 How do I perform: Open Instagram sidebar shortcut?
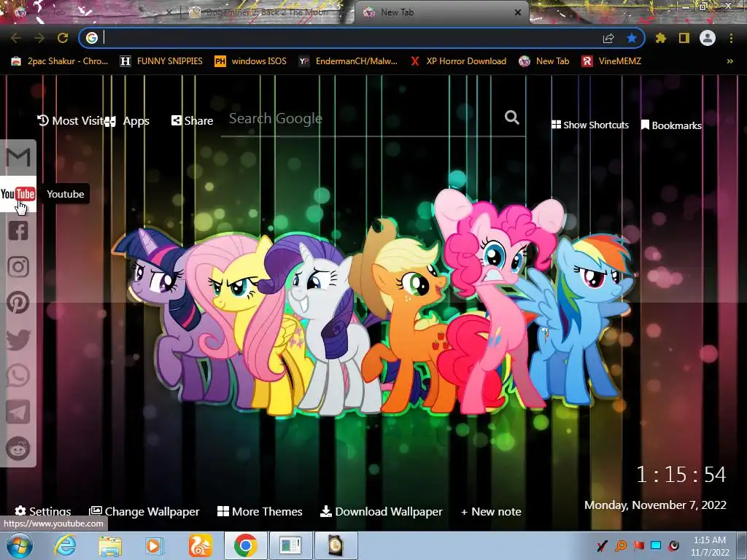click(18, 267)
